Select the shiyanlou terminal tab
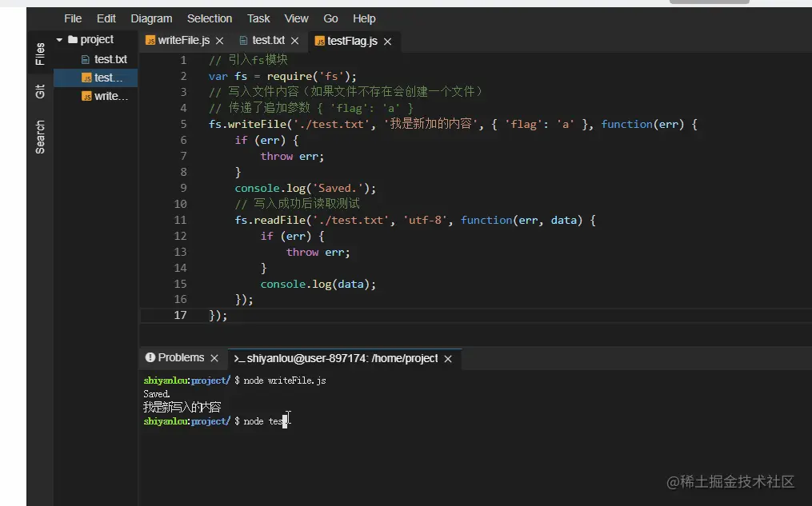812x506 pixels. click(342, 358)
